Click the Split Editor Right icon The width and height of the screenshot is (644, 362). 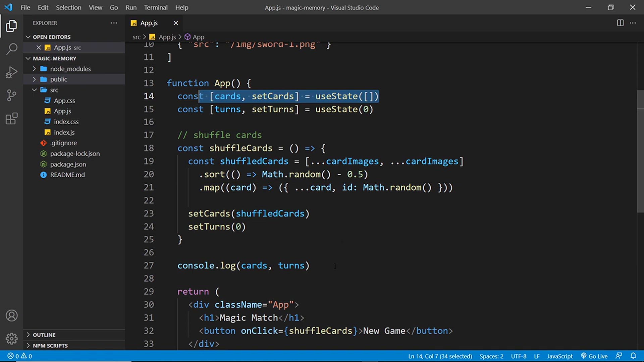click(x=620, y=23)
